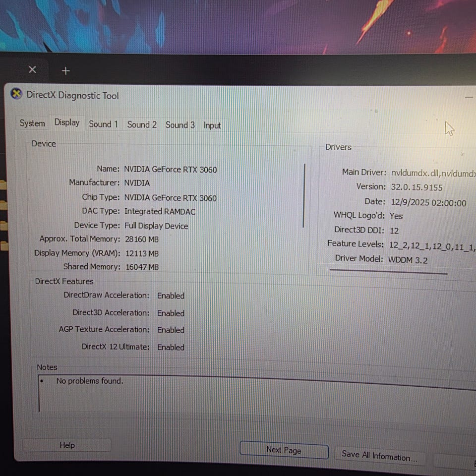This screenshot has height=476, width=476.
Task: Click the Drivers panel horizontal scrollbar
Action: pyautogui.click(x=388, y=271)
